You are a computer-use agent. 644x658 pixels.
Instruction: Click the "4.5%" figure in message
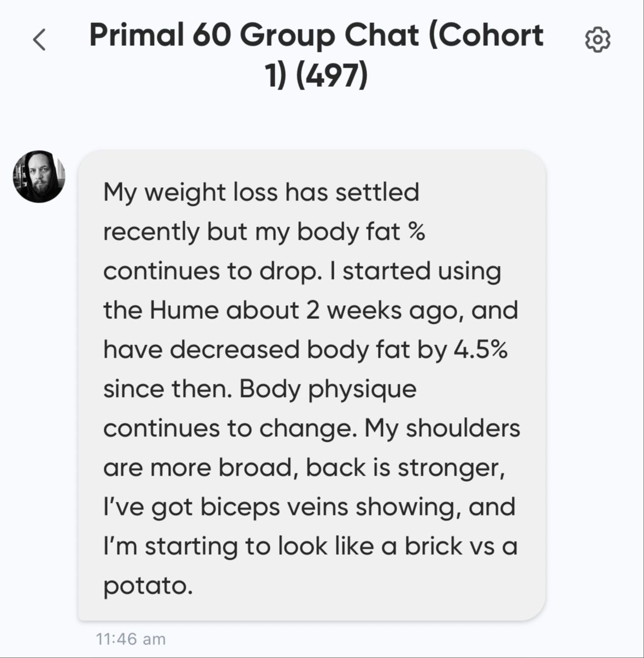click(x=480, y=349)
